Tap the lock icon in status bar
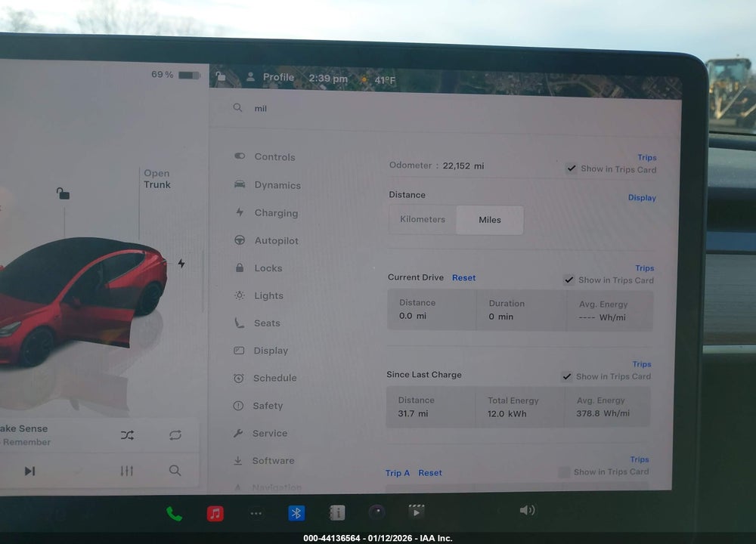The width and height of the screenshot is (756, 544). point(220,76)
